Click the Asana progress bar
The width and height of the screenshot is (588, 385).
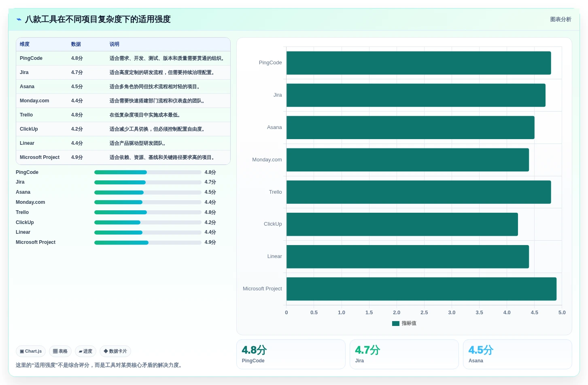point(148,192)
